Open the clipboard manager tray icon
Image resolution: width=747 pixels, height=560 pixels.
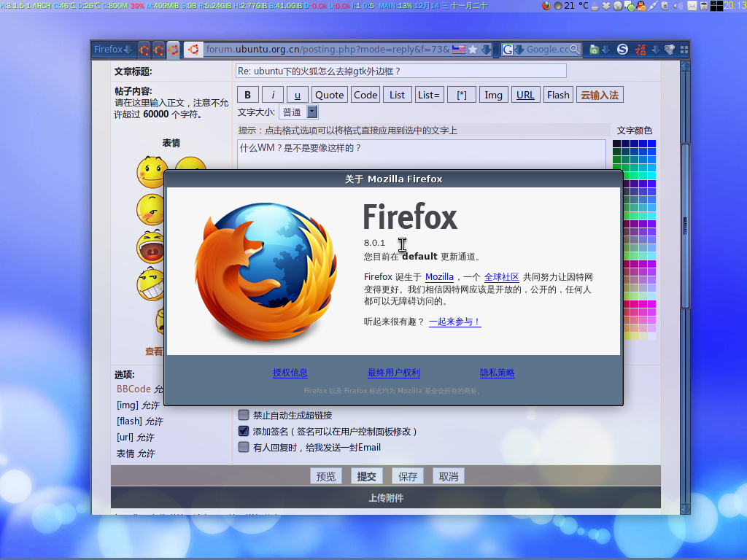click(665, 6)
